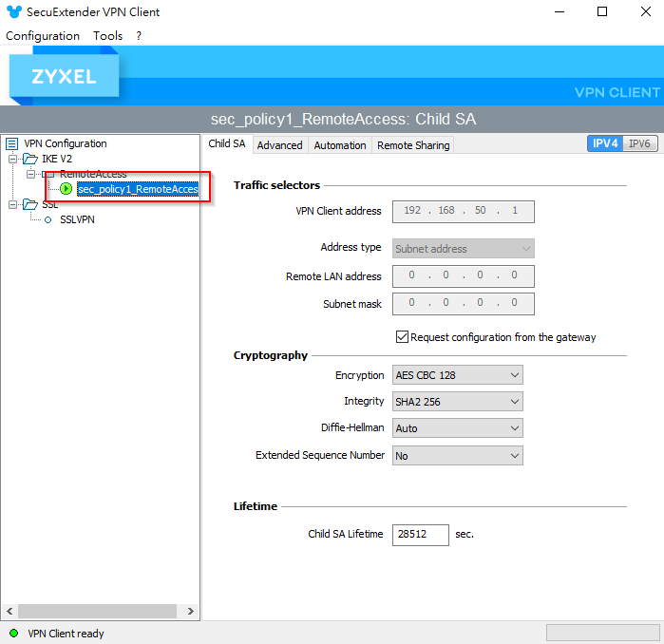Click the left scroll arrow of tree panel
Image resolution: width=664 pixels, height=644 pixels.
coord(9,611)
